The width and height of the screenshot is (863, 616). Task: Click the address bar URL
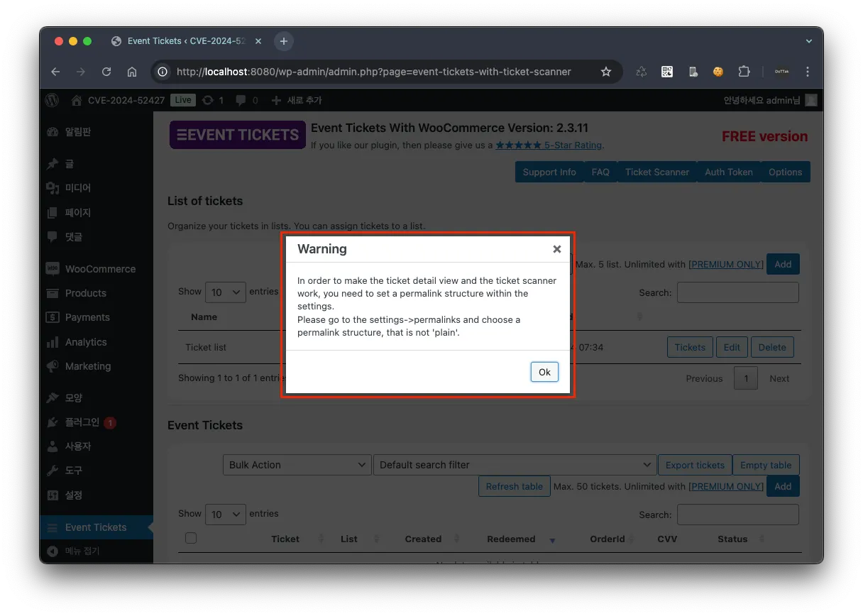coord(373,72)
